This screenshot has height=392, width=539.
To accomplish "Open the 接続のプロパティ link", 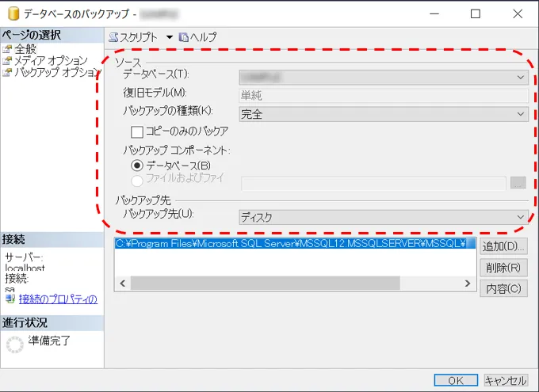I will coord(57,299).
